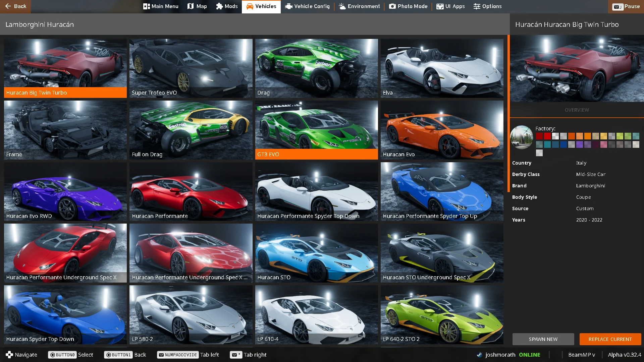This screenshot has width=644, height=362.
Task: Open the Map tab icon
Action: point(191,6)
